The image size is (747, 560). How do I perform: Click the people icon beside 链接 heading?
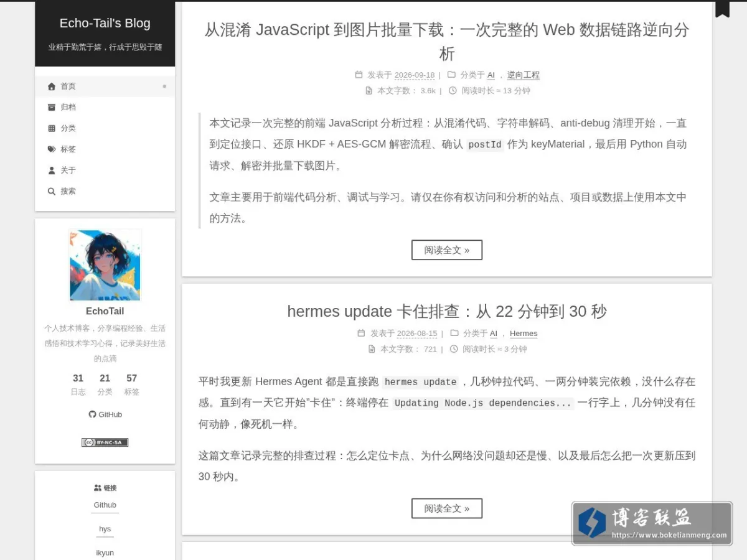click(98, 488)
